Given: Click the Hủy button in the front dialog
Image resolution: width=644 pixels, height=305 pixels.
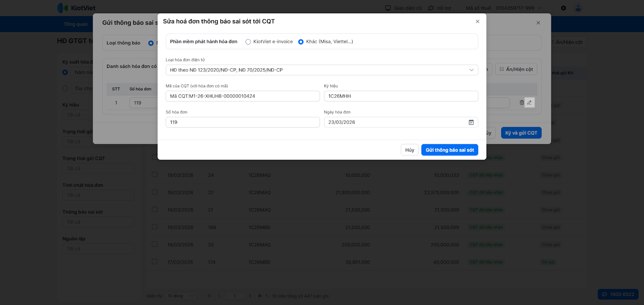Looking at the screenshot, I should click(410, 150).
